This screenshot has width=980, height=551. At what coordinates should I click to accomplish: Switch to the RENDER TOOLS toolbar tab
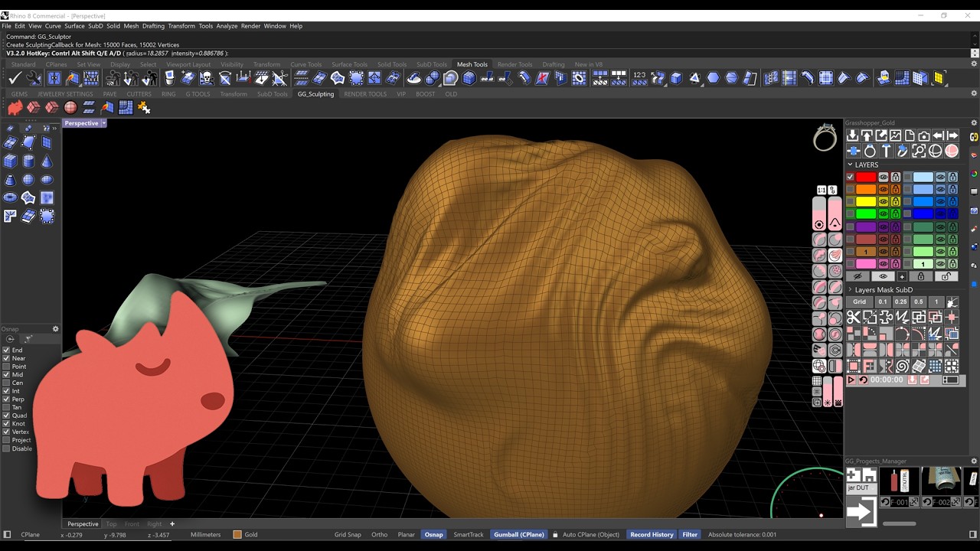(x=365, y=94)
